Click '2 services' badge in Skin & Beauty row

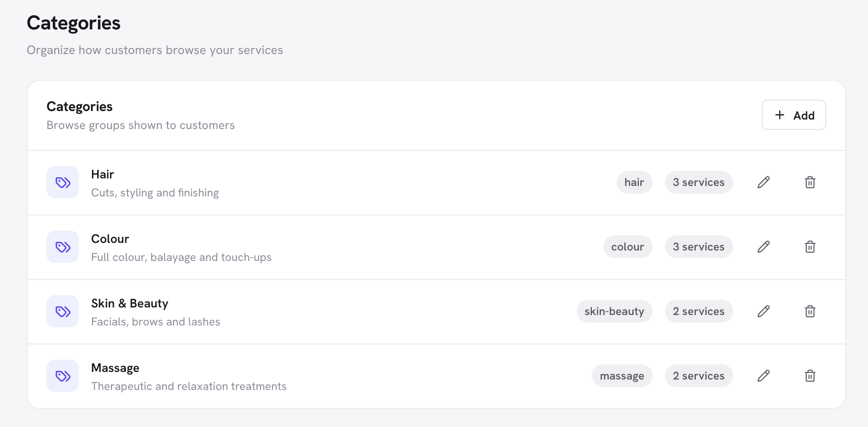(x=699, y=311)
